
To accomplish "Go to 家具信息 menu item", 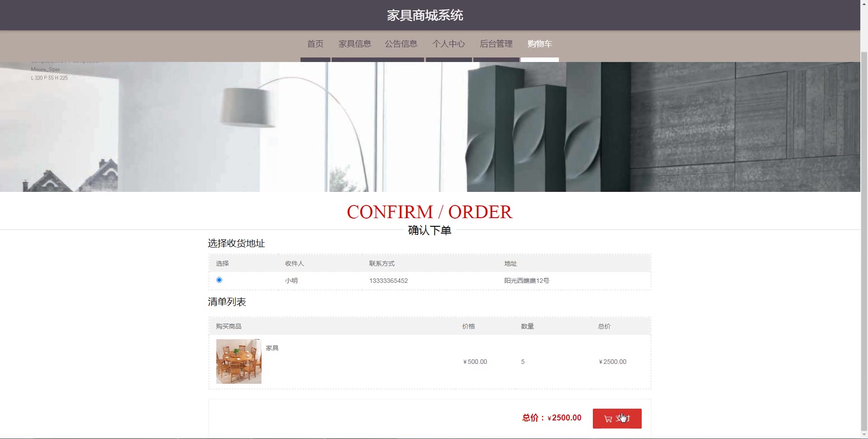I will coord(355,44).
